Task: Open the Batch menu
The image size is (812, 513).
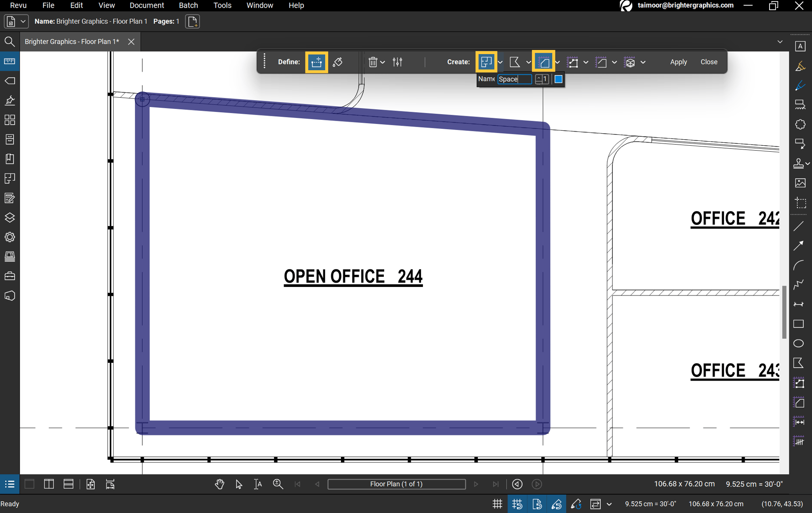Action: pos(188,5)
